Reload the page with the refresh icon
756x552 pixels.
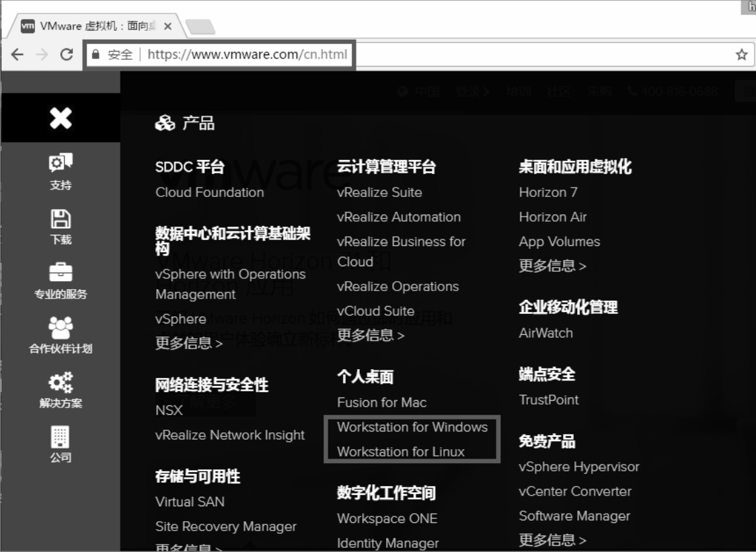67,54
